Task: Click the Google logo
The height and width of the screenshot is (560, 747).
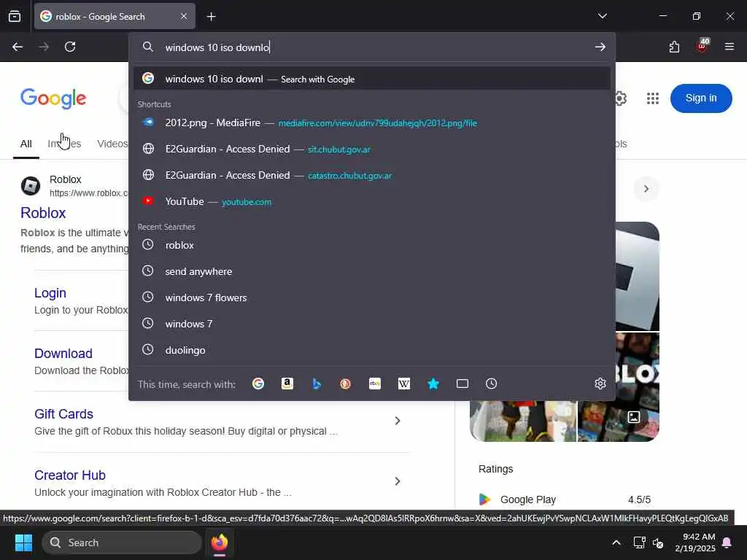Action: click(53, 98)
